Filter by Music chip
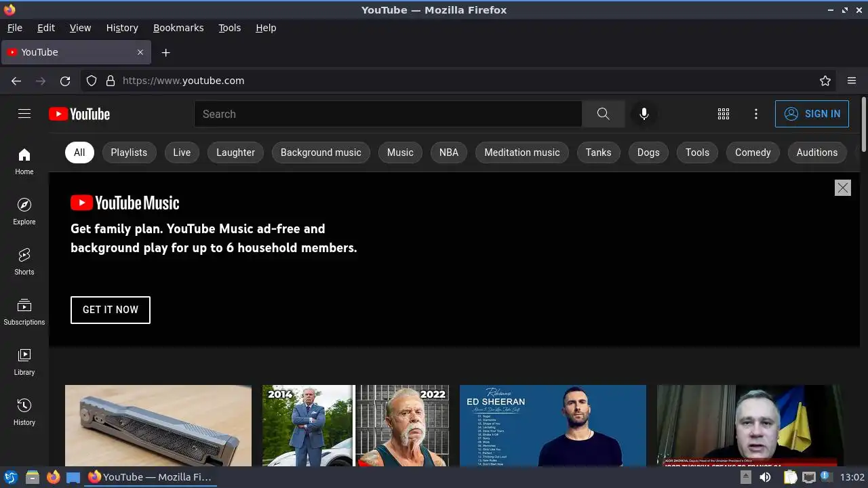The height and width of the screenshot is (488, 868). tap(400, 152)
